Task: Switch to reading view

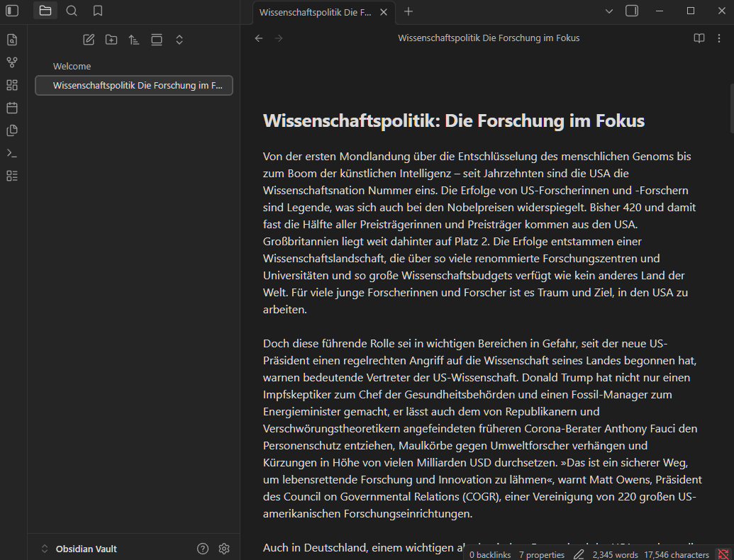Action: pyautogui.click(x=699, y=38)
